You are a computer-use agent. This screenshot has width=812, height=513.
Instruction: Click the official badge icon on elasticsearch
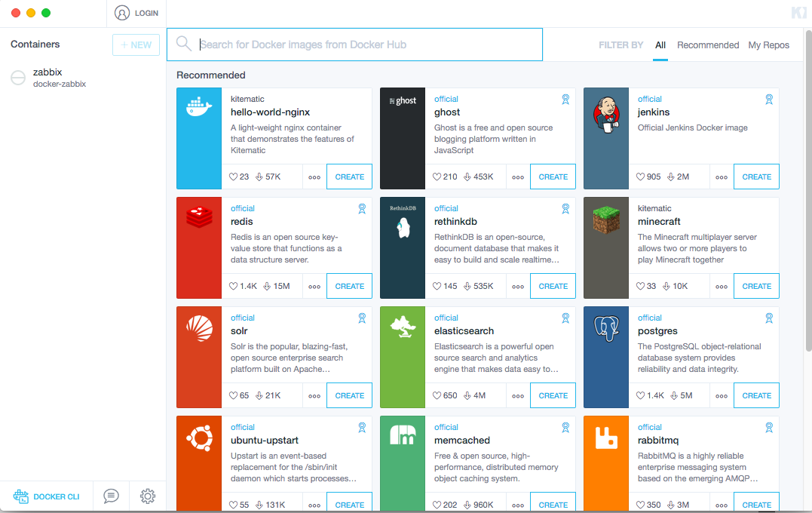pos(565,318)
